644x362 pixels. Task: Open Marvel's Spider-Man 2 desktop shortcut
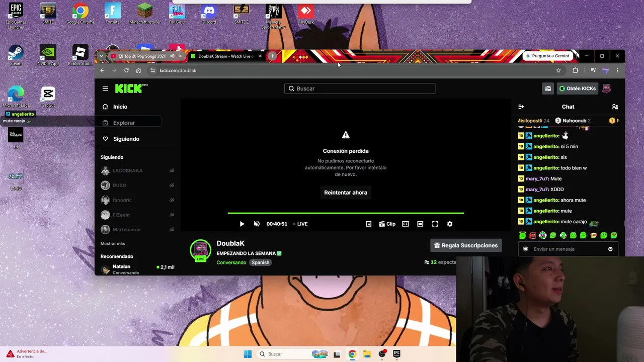coord(274,15)
